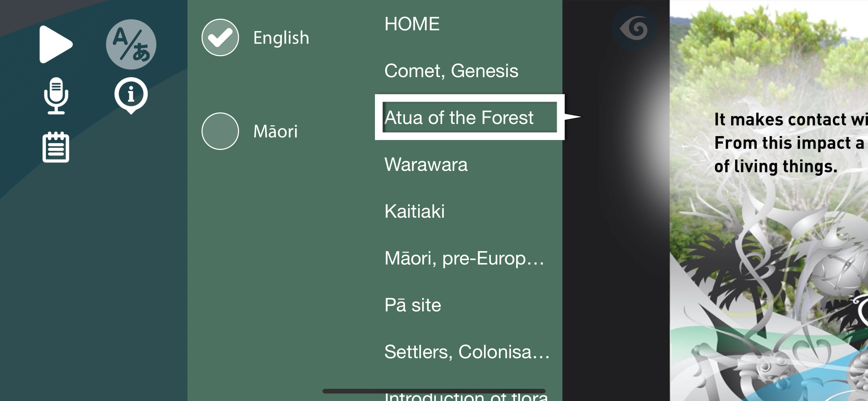
Task: Tap the microphone recording icon
Action: point(56,96)
